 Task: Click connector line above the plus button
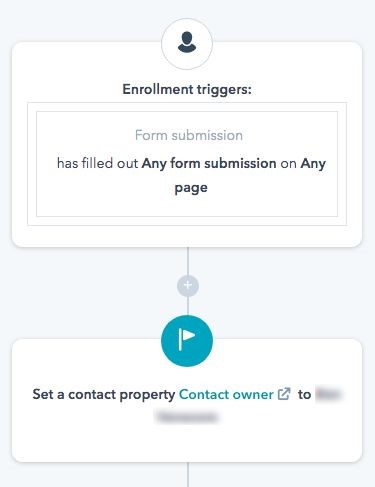(x=188, y=261)
